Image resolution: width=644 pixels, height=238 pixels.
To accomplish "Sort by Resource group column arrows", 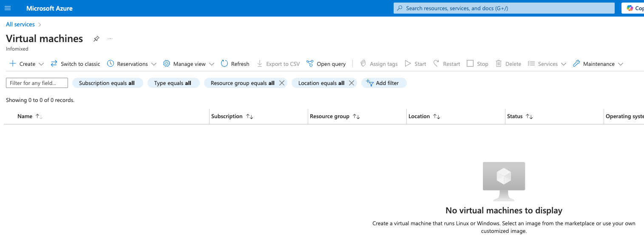I will (x=357, y=116).
